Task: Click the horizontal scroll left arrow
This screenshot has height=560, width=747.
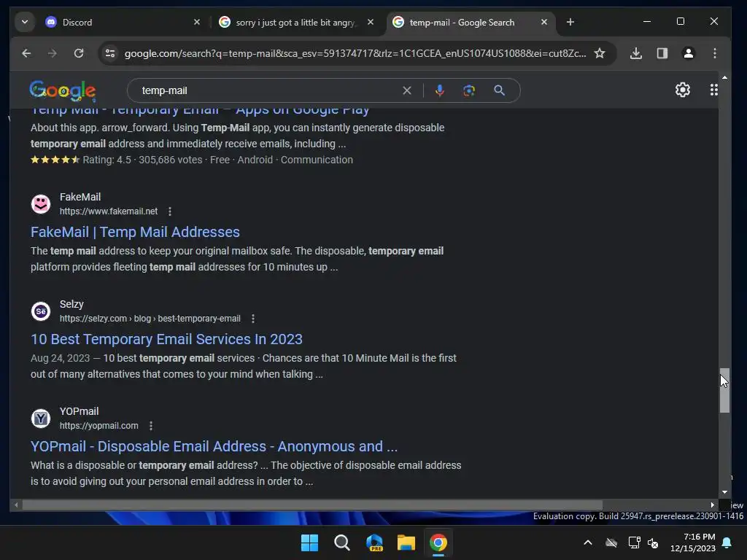Action: (16, 505)
